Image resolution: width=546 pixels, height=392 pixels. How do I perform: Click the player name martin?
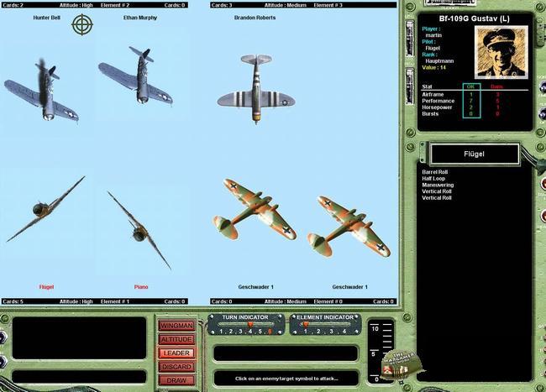click(433, 35)
